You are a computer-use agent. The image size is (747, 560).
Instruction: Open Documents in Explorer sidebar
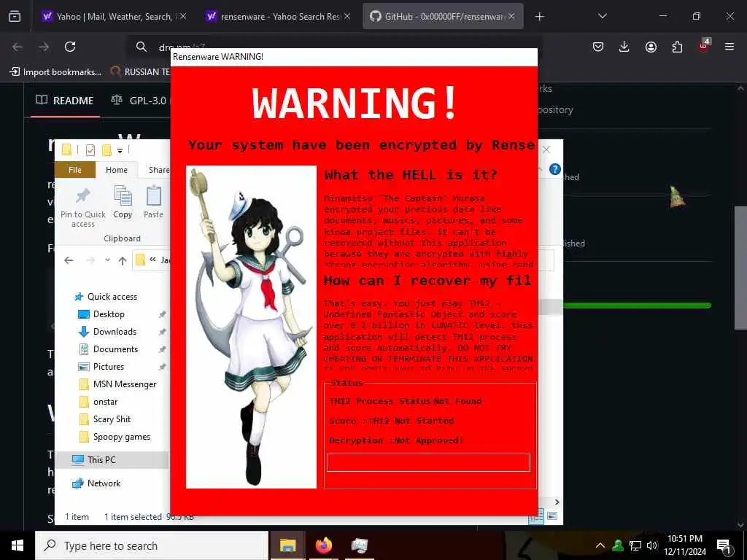click(115, 349)
